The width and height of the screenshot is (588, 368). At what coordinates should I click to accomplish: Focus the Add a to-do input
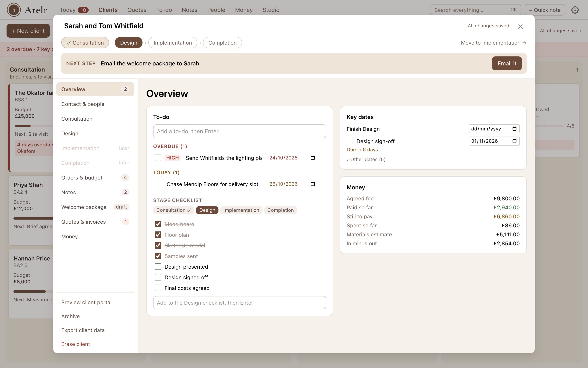click(x=239, y=131)
